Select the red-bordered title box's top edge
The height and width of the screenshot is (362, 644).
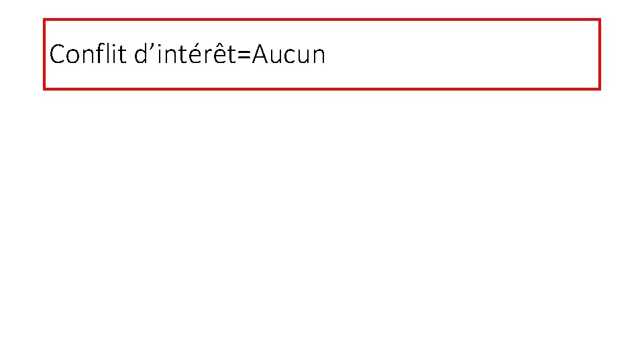click(x=322, y=20)
